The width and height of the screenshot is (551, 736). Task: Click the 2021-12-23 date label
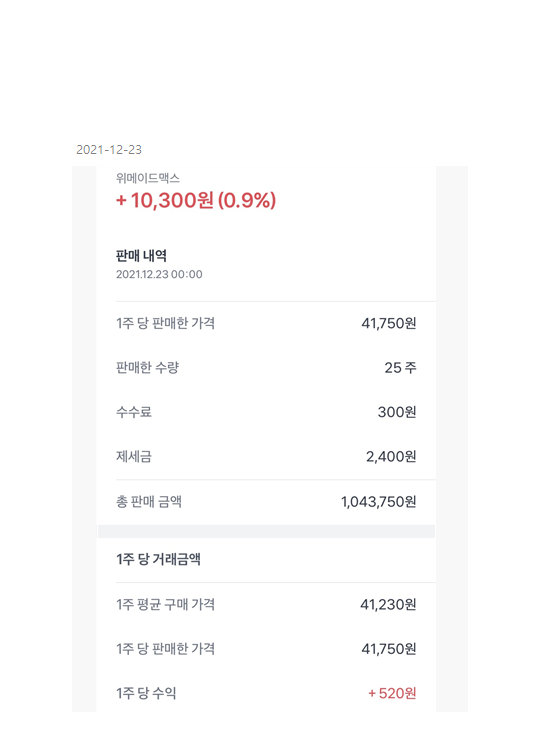tap(109, 150)
